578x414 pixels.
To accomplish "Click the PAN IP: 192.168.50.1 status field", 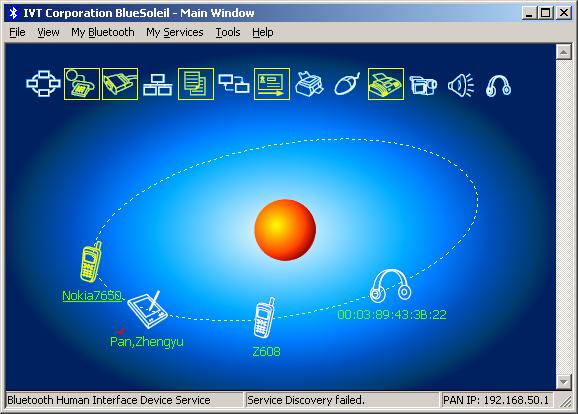I will (497, 400).
